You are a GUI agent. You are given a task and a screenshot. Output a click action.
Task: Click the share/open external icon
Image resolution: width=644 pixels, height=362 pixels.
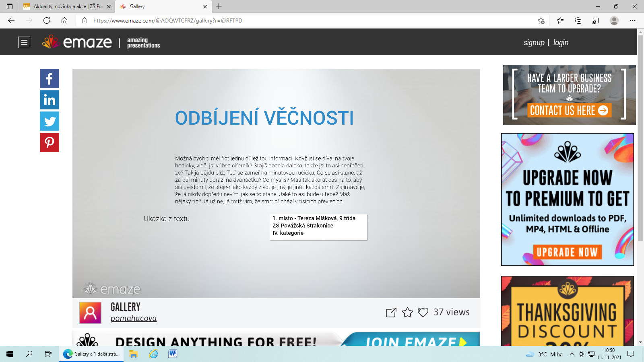[x=391, y=313]
